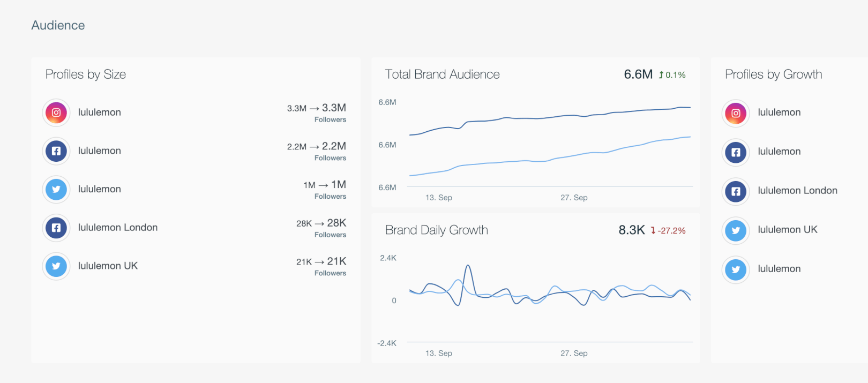Select lululemon London Facebook icon in Profiles by Growth
868x383 pixels.
(736, 191)
